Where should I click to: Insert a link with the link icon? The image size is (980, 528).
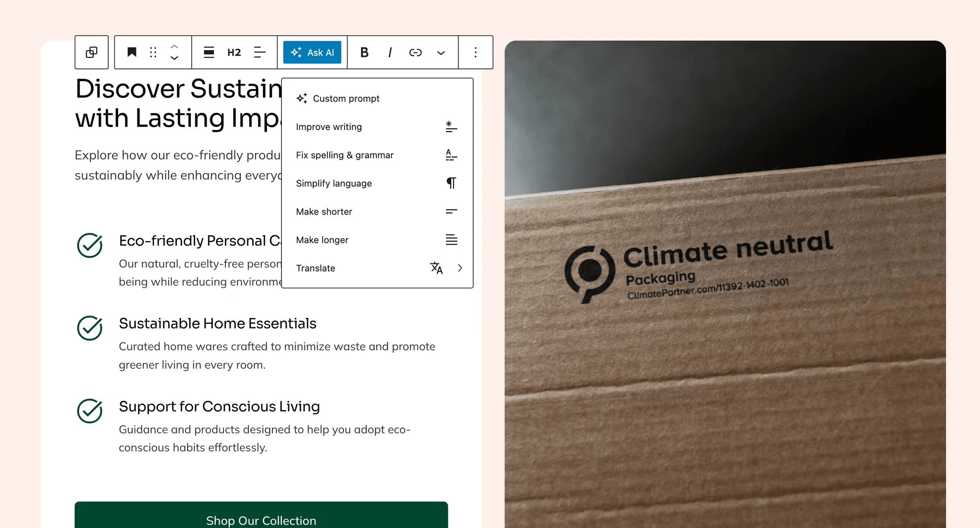[415, 52]
